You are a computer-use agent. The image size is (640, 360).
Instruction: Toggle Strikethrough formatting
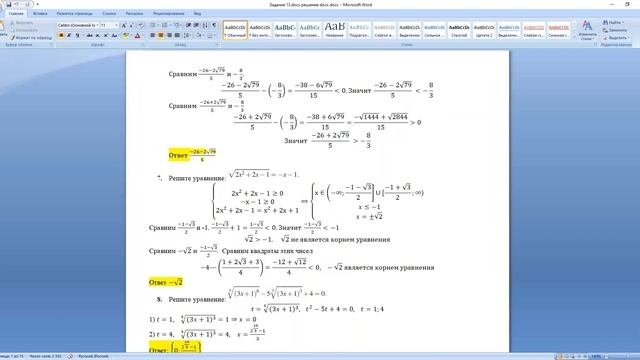(90, 36)
